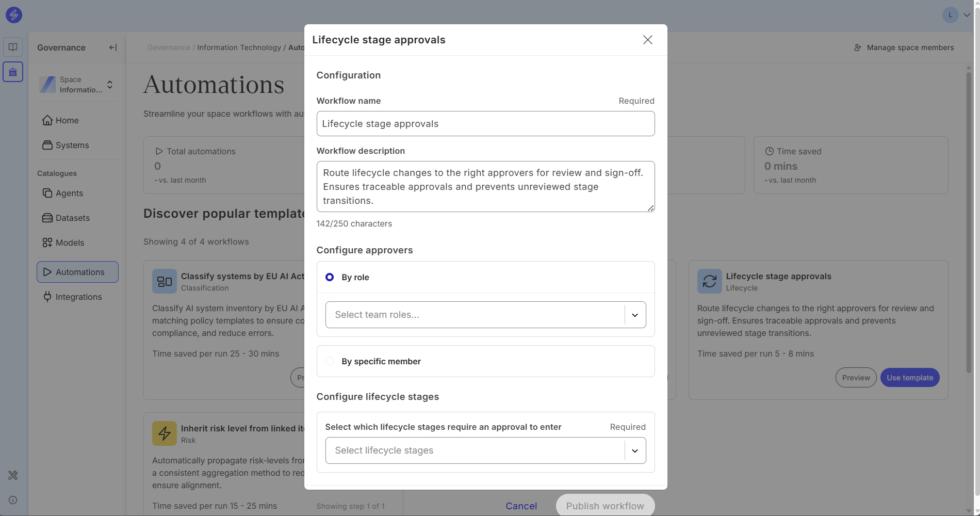Cancel the workflow configuration
980x516 pixels.
[521, 506]
